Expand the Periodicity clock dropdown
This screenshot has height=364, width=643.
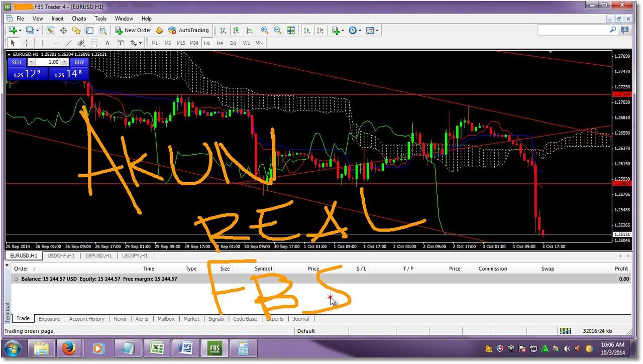coord(355,31)
